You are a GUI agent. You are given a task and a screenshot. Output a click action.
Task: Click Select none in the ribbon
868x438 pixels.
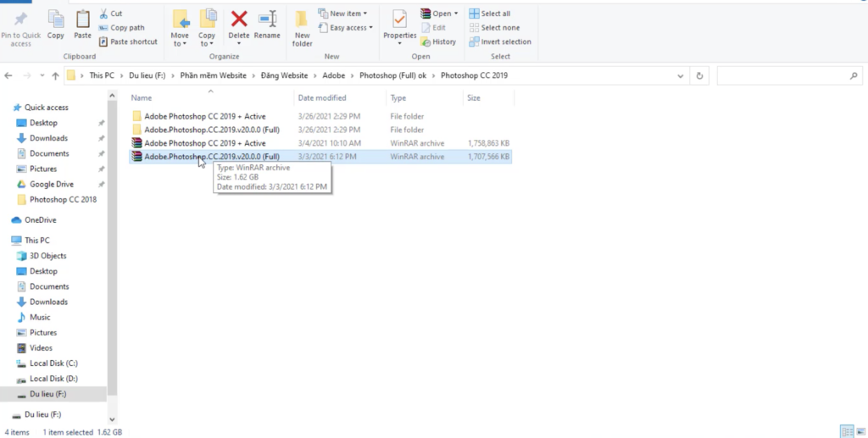click(494, 28)
